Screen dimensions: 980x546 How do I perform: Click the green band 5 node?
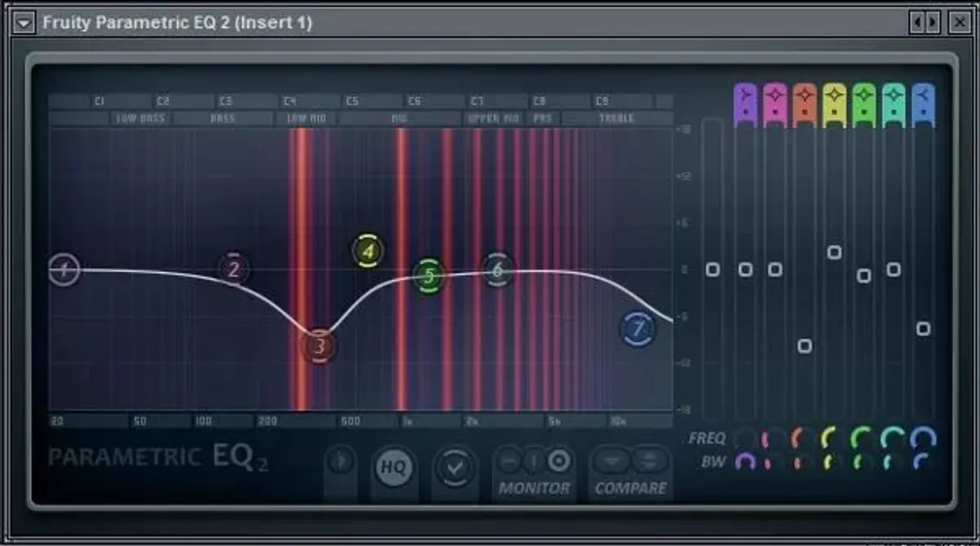[429, 276]
